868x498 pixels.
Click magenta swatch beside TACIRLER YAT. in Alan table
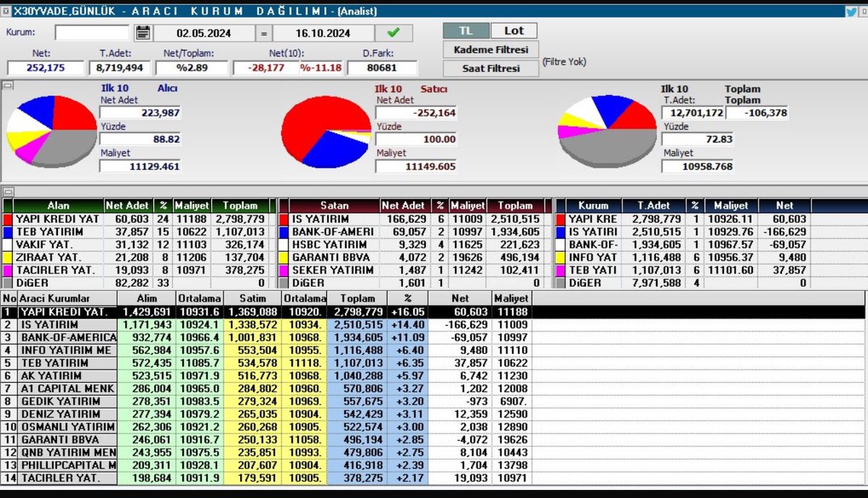click(x=7, y=270)
